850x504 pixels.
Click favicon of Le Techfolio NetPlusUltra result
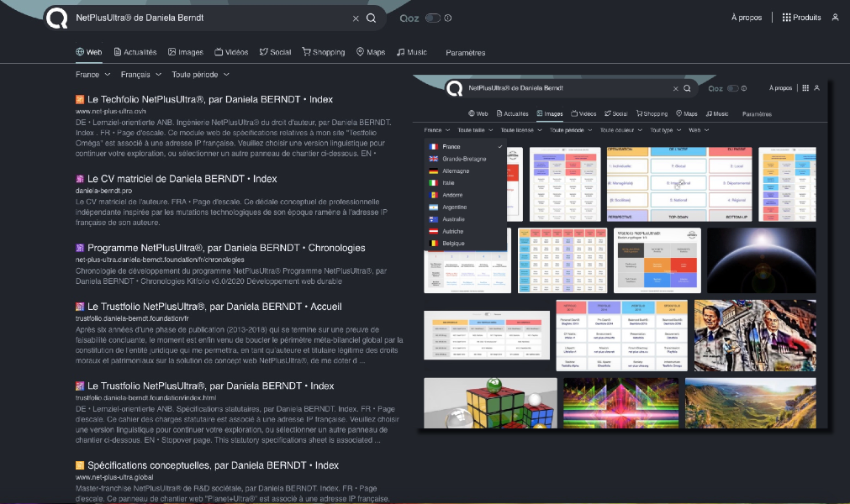[x=80, y=100]
